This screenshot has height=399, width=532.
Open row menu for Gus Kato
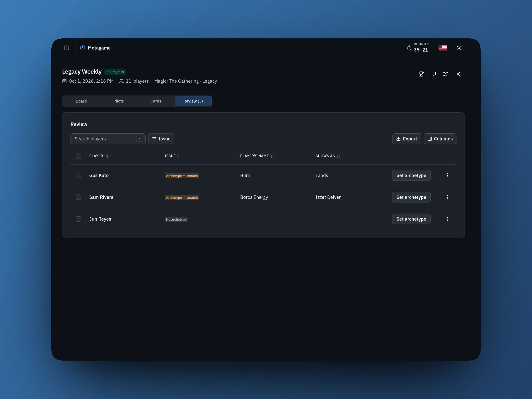coord(447,175)
